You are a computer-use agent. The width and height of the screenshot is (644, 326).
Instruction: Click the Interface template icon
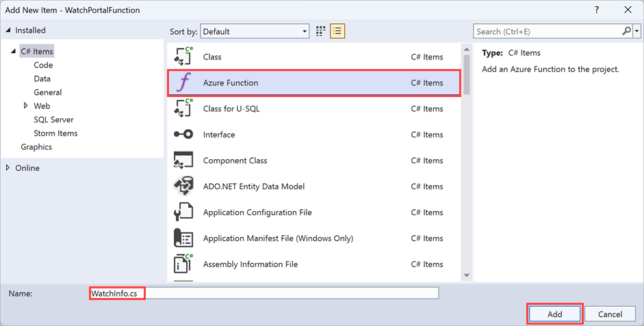pos(183,134)
